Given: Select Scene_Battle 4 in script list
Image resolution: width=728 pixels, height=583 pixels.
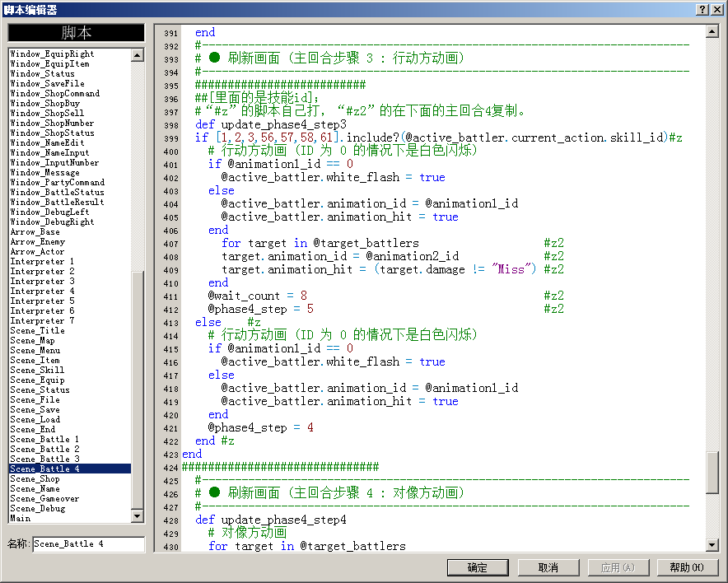Looking at the screenshot, I should click(70, 469).
